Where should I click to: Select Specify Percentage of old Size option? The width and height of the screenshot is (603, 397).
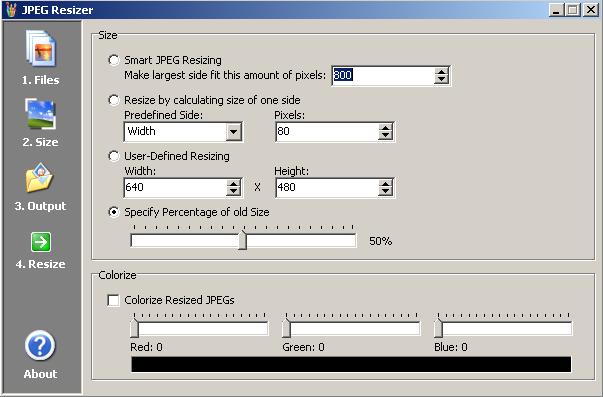[113, 212]
